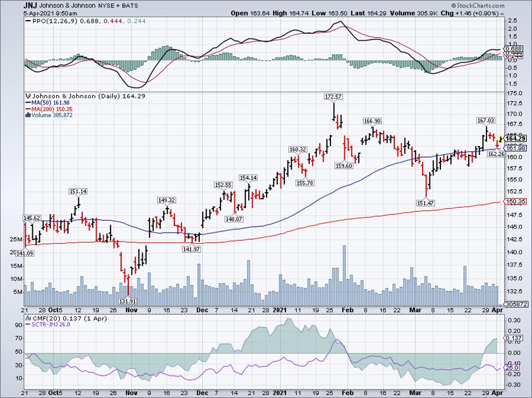Click the volume bars icon in legend
The height and width of the screenshot is (398, 532).
[x=28, y=115]
